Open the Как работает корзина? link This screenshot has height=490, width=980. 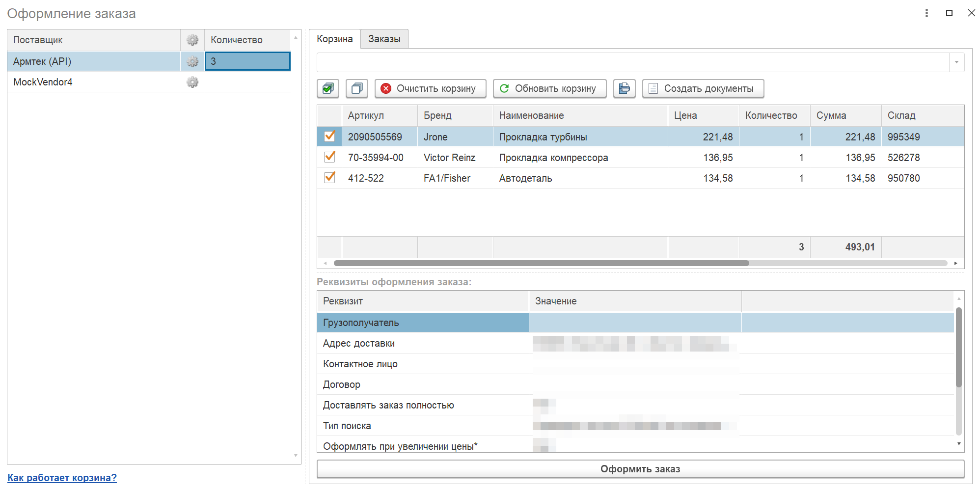click(62, 477)
